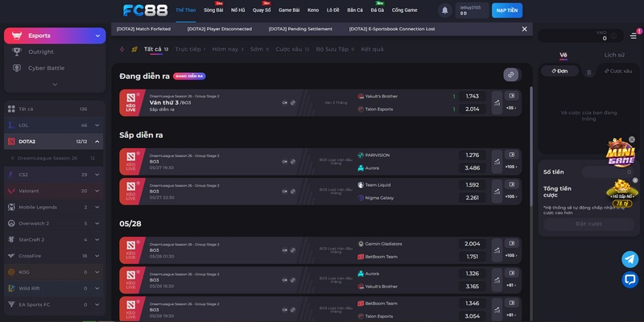This screenshot has height=322, width=644.
Task: Click the link icon beside Đang diễn ra
Action: tap(510, 75)
